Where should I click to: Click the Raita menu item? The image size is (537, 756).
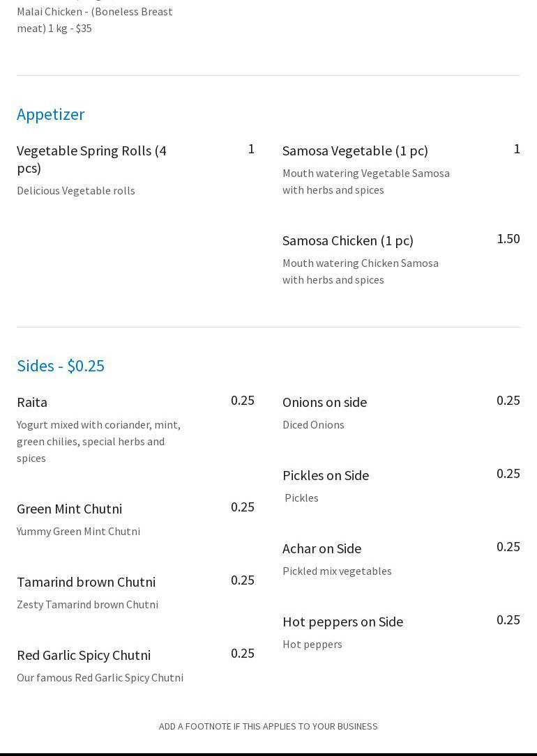[x=32, y=402]
